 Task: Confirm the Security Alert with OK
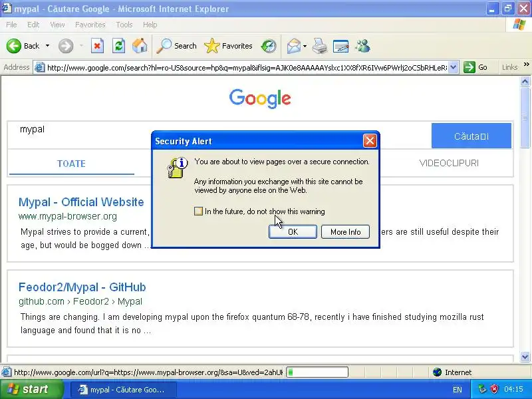(293, 231)
